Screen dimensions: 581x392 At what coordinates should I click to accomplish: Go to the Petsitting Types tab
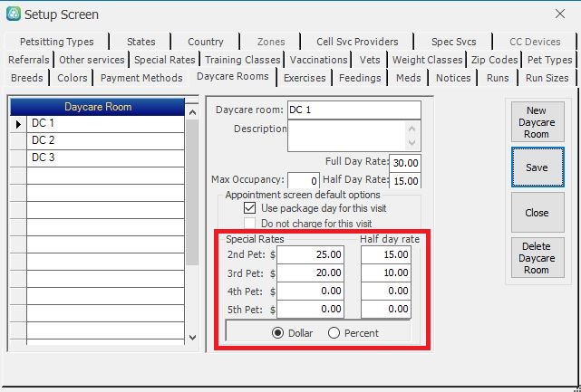coord(55,42)
